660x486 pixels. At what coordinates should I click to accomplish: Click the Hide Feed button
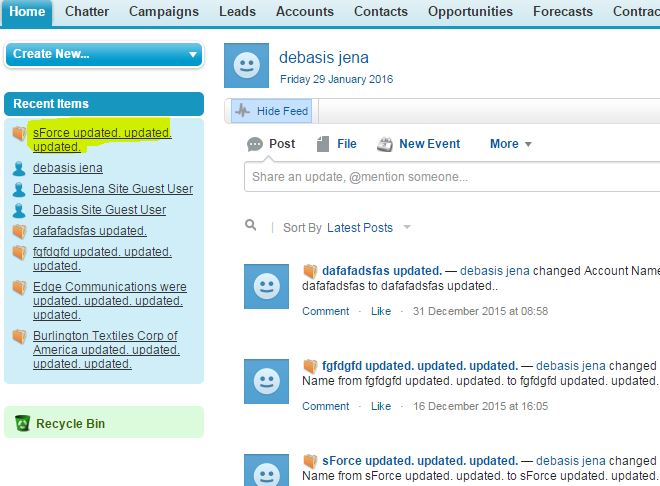click(272, 111)
